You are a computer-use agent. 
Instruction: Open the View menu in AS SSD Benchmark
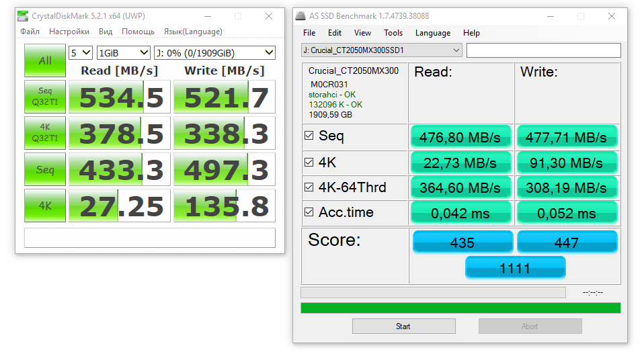pyautogui.click(x=362, y=33)
